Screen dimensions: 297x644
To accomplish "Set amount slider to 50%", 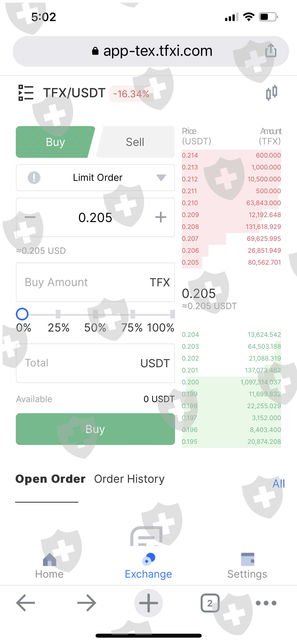I will coord(96,314).
